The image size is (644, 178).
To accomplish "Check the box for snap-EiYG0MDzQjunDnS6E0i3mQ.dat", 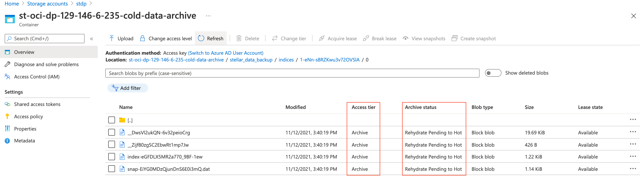I will (x=111, y=169).
